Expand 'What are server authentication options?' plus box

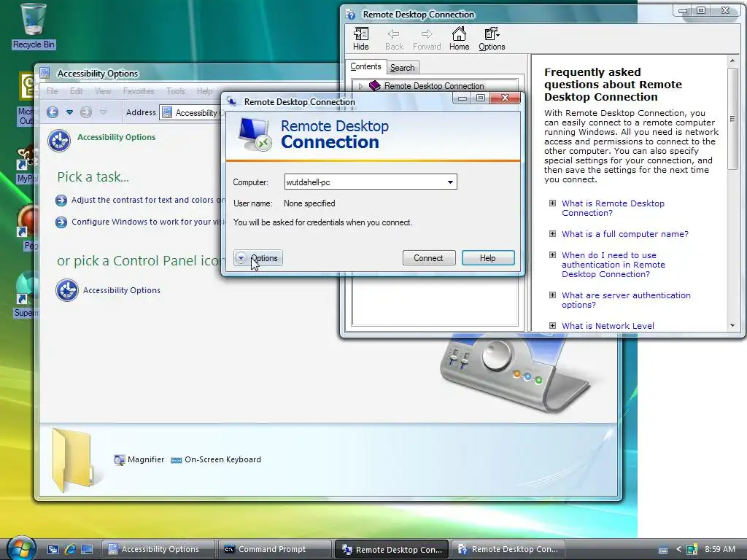(x=552, y=295)
